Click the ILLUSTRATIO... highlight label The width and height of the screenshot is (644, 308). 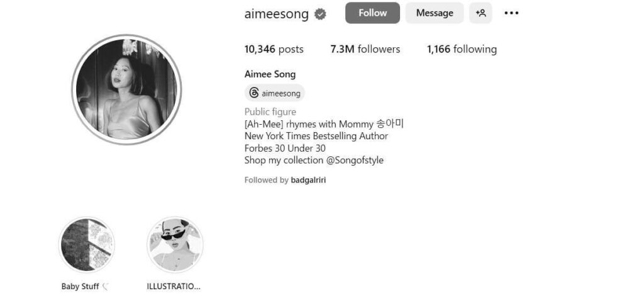(174, 287)
